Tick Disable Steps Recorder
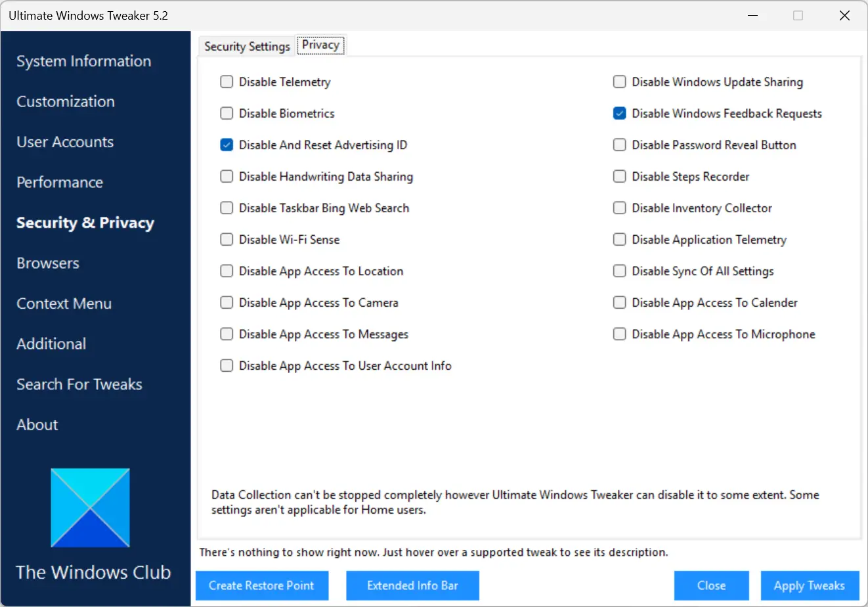868x607 pixels. (x=619, y=177)
